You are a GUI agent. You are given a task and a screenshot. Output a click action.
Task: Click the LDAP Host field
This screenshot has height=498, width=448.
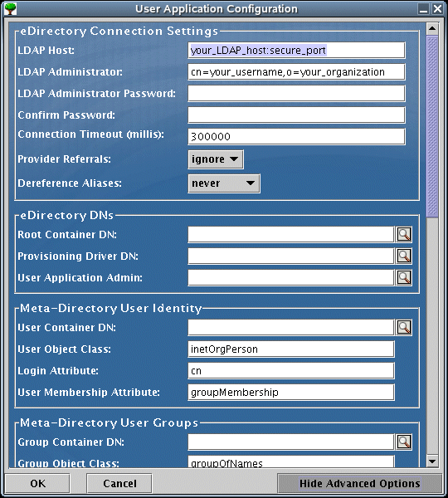296,50
